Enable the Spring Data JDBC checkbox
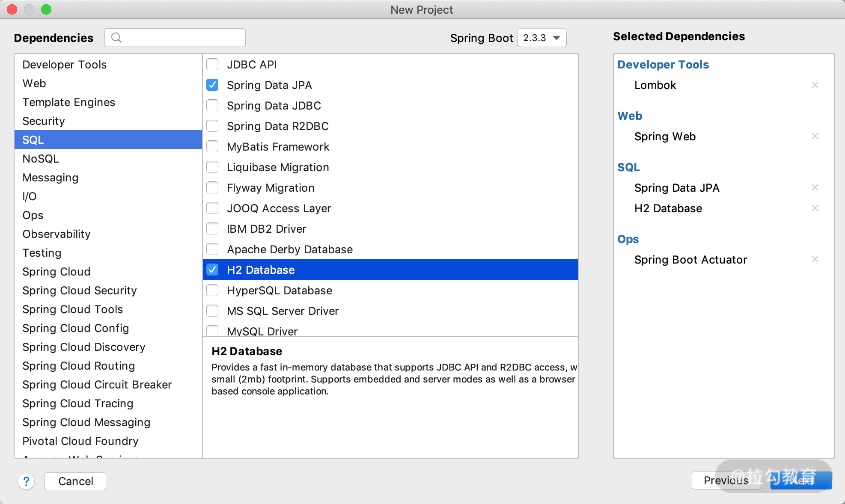 (212, 105)
